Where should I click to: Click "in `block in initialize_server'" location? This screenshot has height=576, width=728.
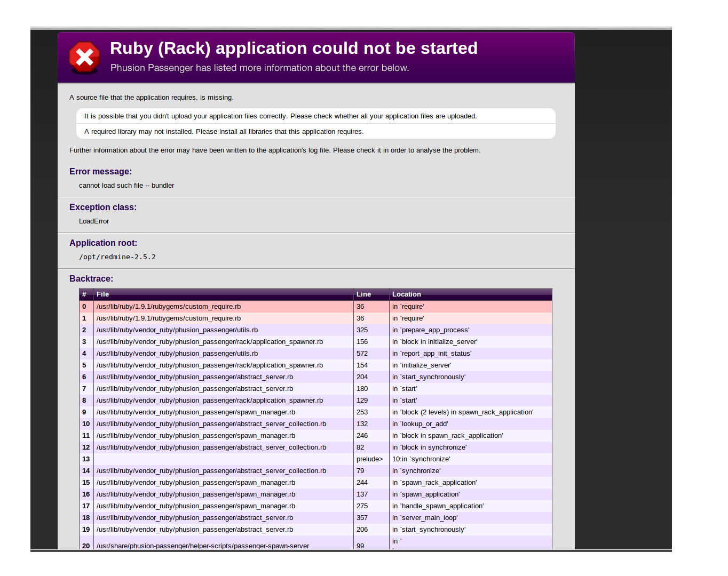[x=434, y=342]
